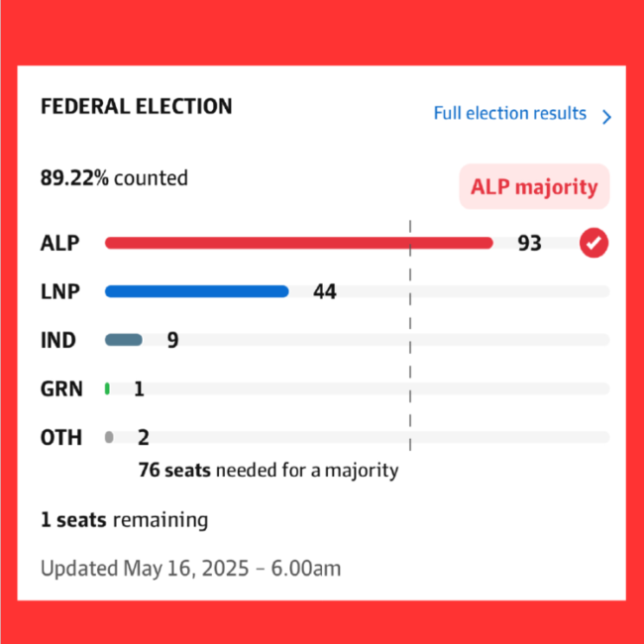Click the red ALP seats bar
Viewport: 644px width, 644px height.
click(298, 243)
